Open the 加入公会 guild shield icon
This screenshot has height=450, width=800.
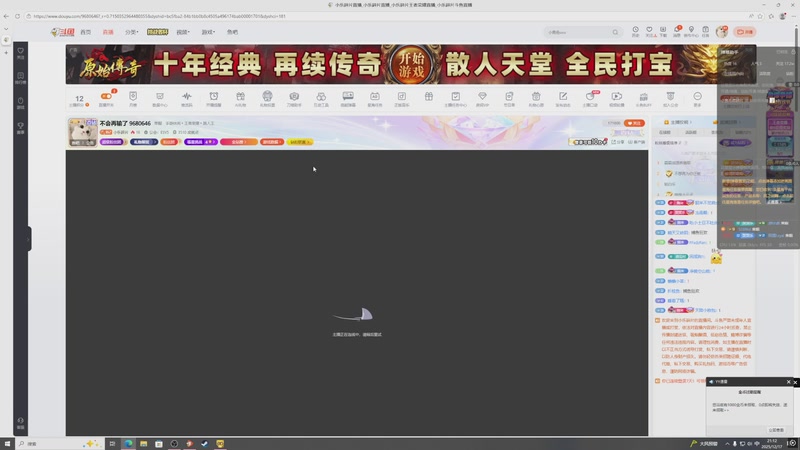[670, 98]
